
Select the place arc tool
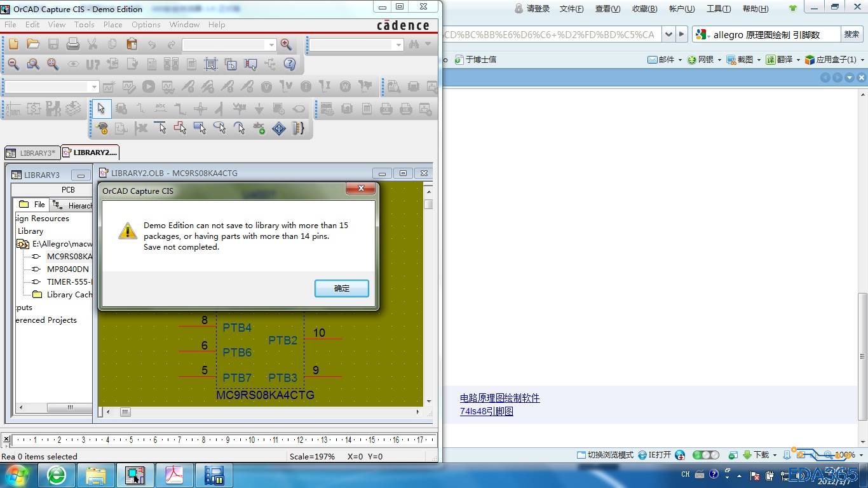[239, 128]
